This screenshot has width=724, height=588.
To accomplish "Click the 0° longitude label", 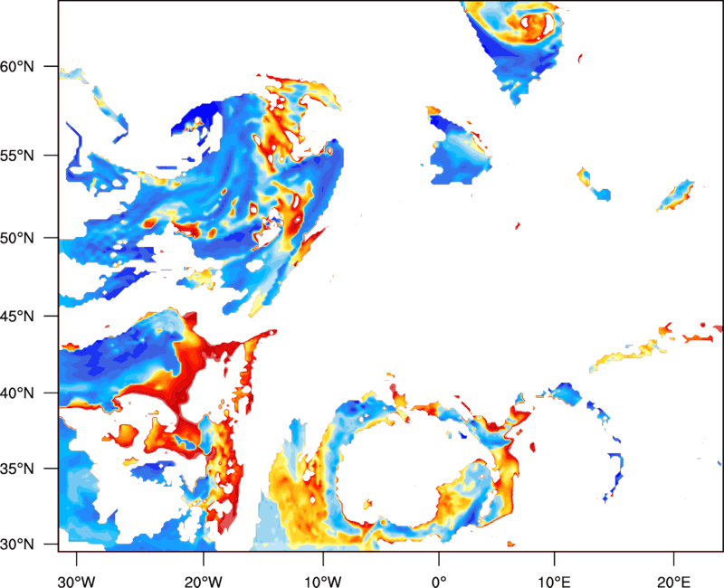I will (439, 582).
